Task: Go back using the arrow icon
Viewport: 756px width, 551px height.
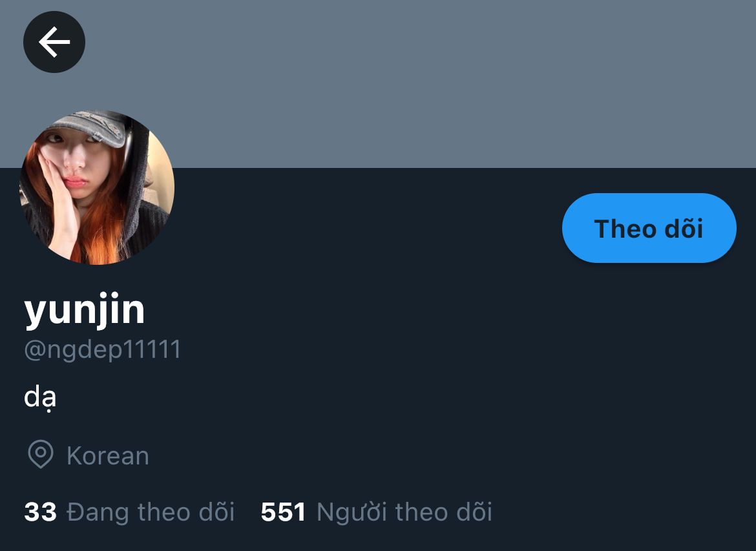Action: click(x=54, y=42)
